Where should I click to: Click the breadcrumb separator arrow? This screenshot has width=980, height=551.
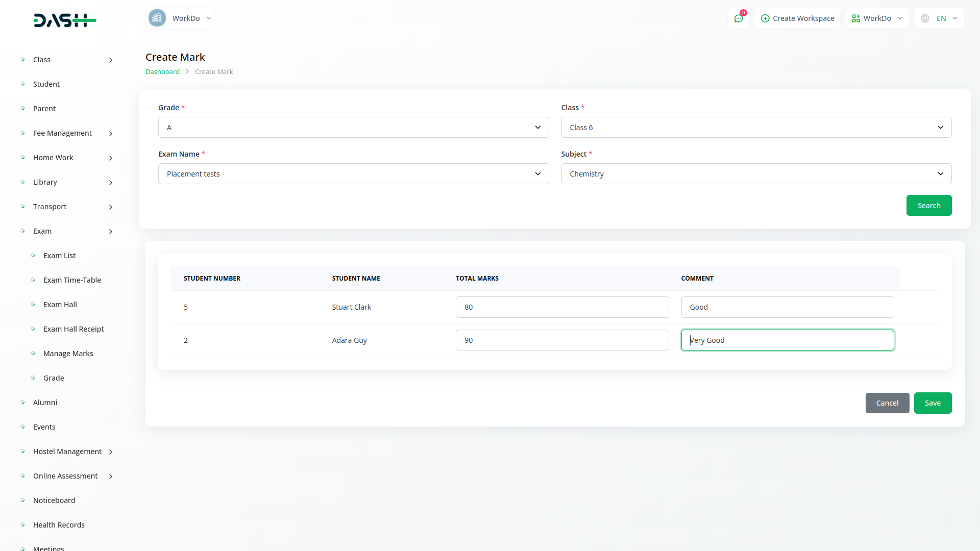pos(187,72)
